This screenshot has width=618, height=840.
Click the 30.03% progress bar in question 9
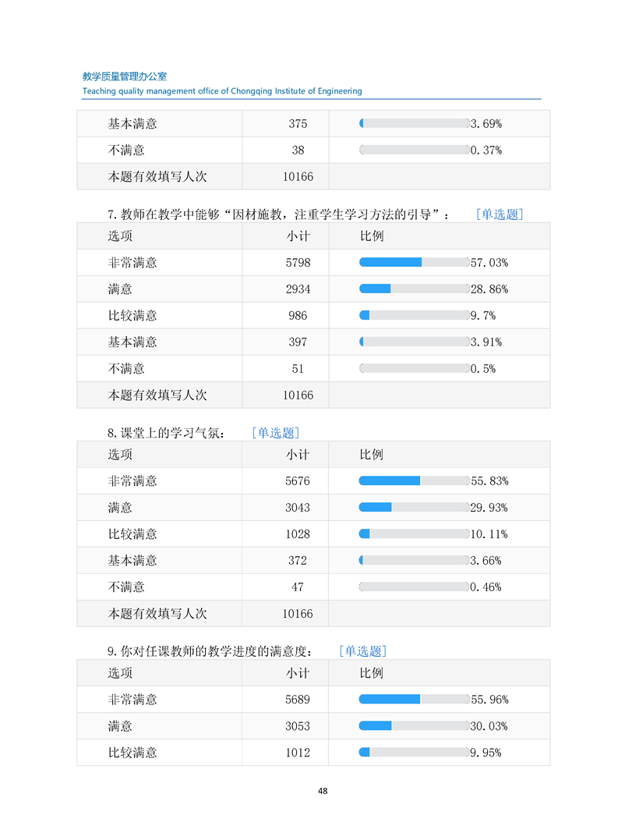pyautogui.click(x=414, y=726)
